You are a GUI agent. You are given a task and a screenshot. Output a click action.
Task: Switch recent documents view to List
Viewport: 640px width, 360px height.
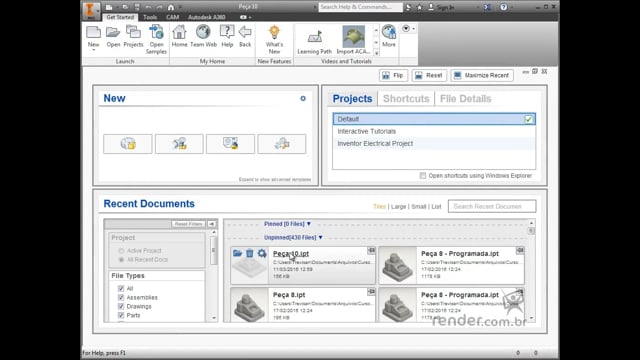click(x=436, y=207)
